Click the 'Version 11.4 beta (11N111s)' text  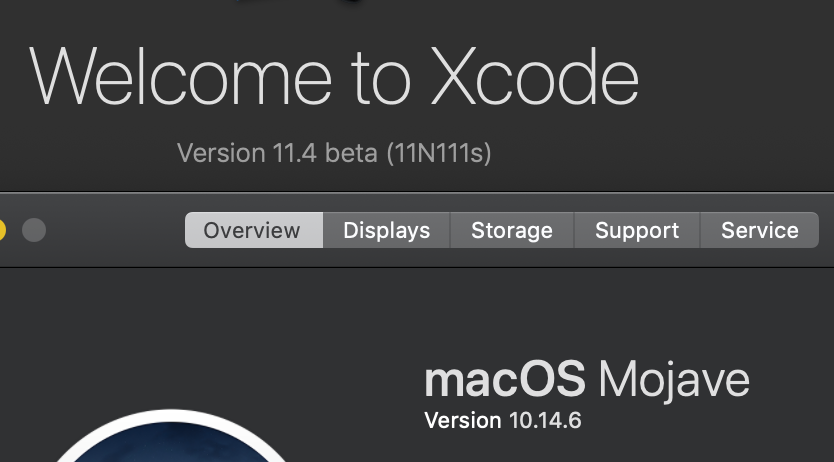(334, 153)
